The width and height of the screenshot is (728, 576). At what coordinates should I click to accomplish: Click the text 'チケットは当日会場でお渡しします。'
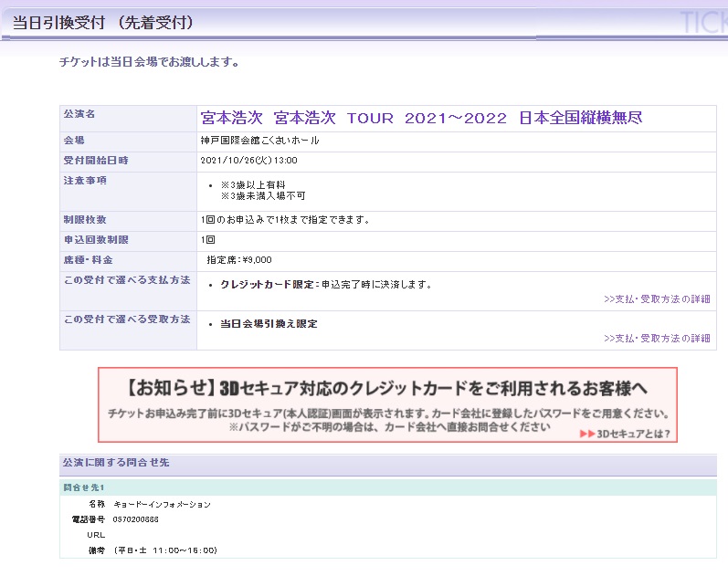[149, 62]
